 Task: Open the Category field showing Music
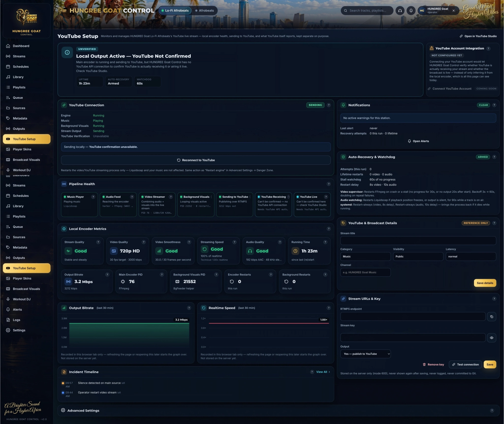coord(365,256)
